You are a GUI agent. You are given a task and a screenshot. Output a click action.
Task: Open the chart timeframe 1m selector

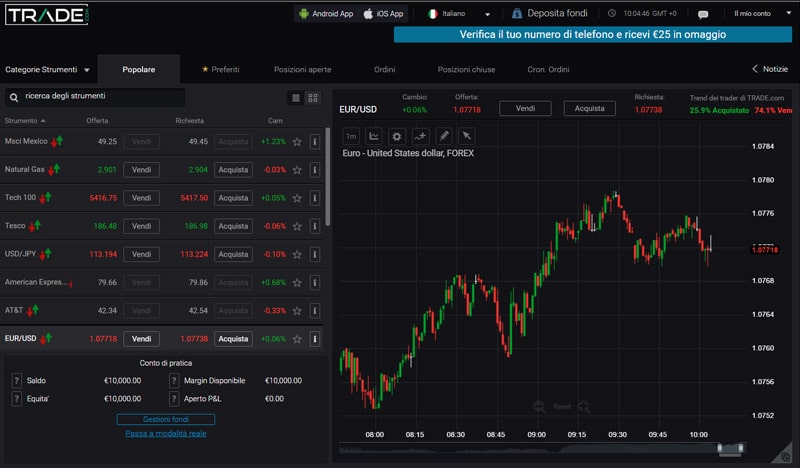point(351,136)
